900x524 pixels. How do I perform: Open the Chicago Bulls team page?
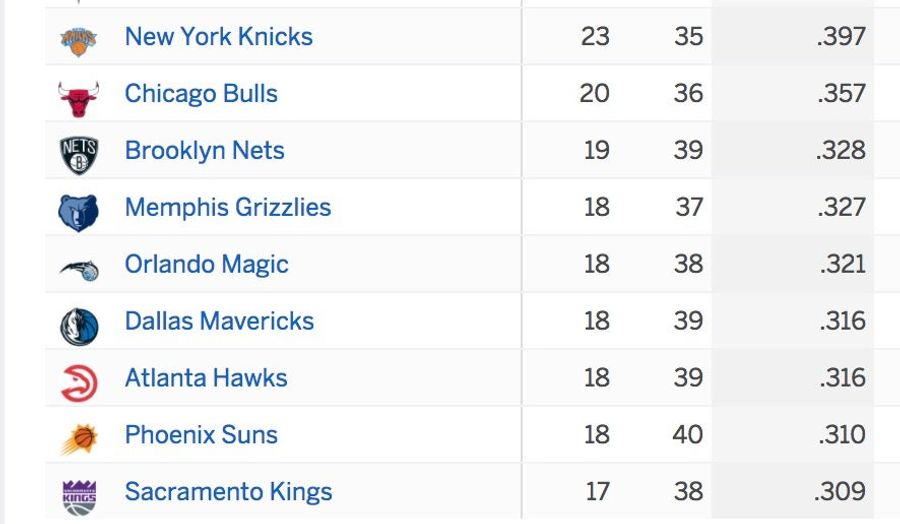(x=201, y=94)
